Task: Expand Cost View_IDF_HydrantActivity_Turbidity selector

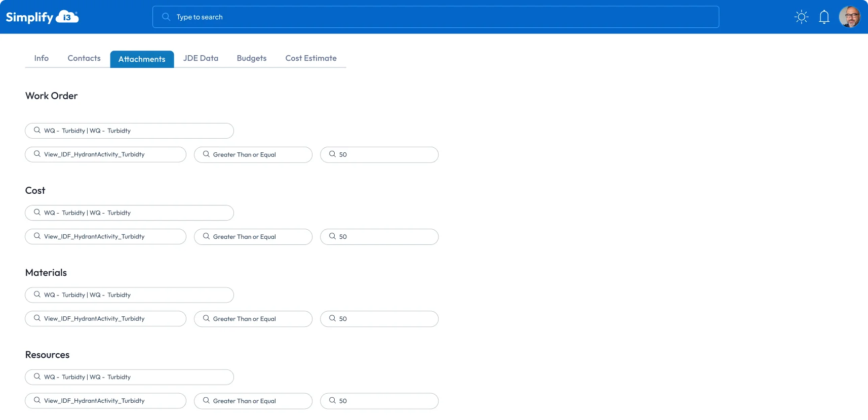Action: (105, 237)
